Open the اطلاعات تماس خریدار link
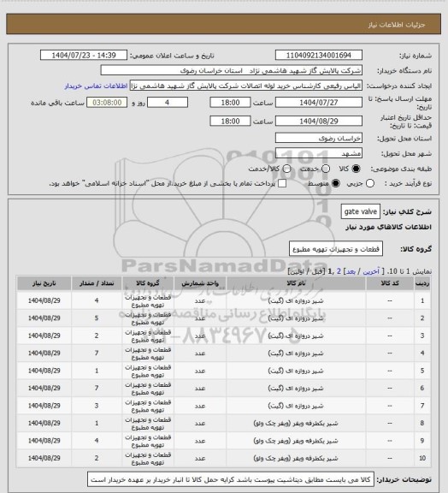 [x=96, y=86]
